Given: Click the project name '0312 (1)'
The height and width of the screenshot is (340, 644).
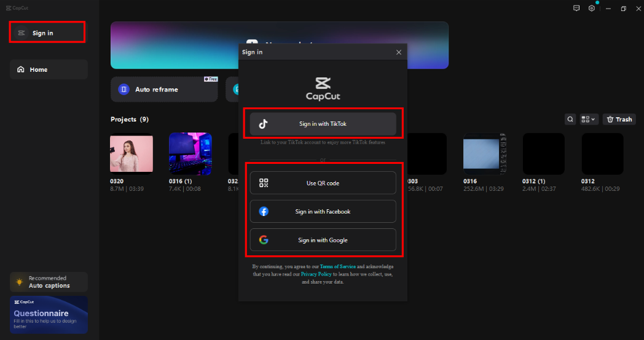Looking at the screenshot, I should click(x=533, y=181).
